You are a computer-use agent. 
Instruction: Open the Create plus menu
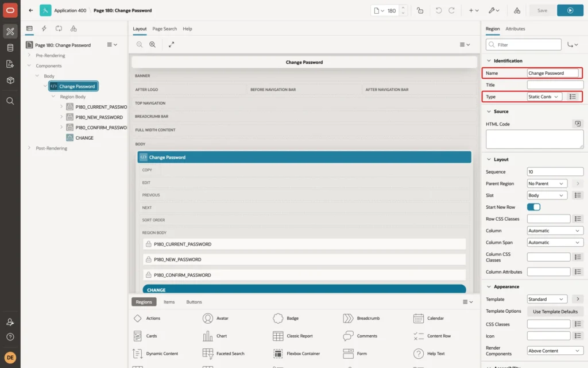[474, 10]
